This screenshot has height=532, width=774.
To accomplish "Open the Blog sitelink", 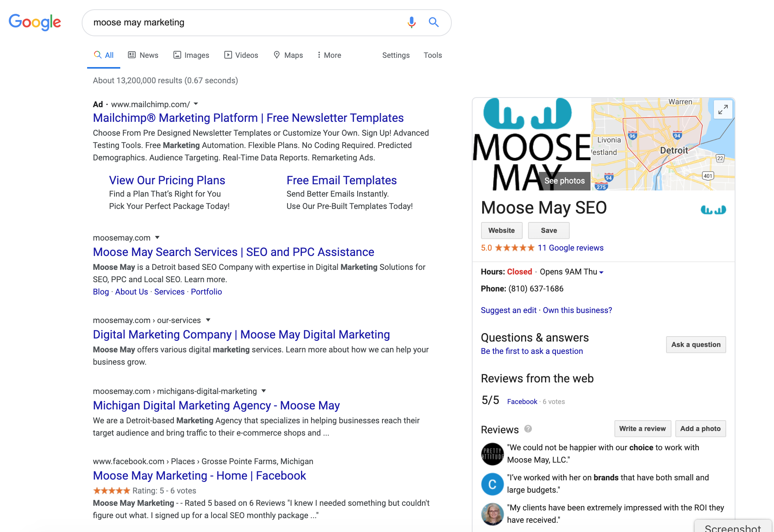I will coord(101,292).
